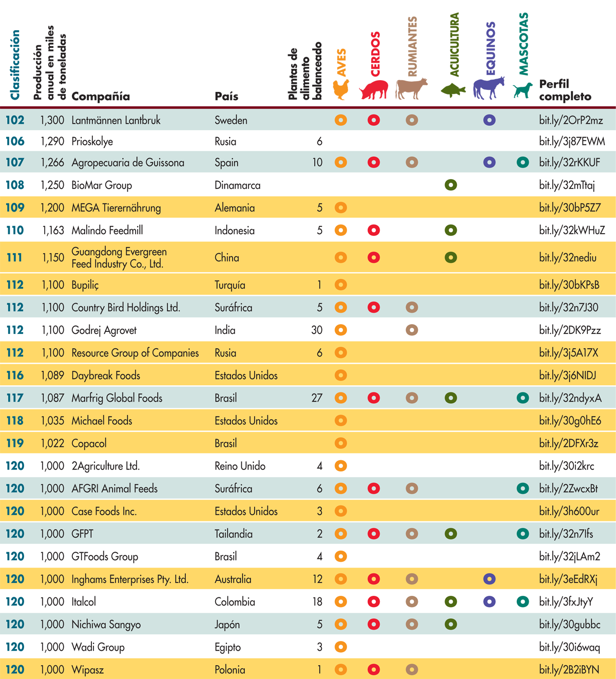Click the País column header
This screenshot has width=616, height=679.
[226, 96]
